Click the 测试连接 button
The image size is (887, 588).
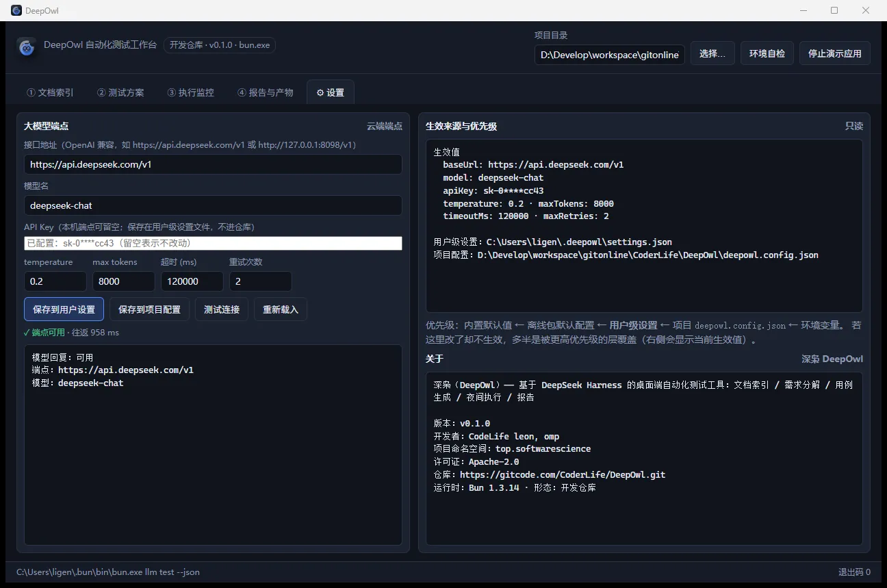tap(222, 309)
